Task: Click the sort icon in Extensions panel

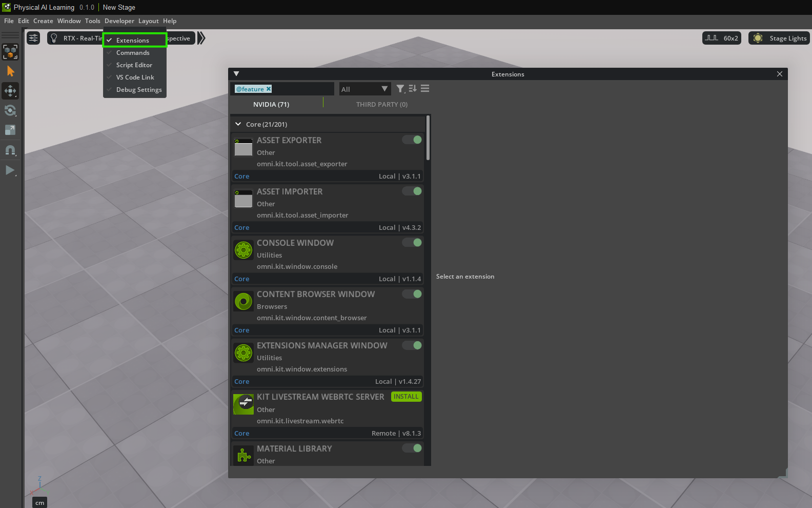Action: click(x=413, y=89)
